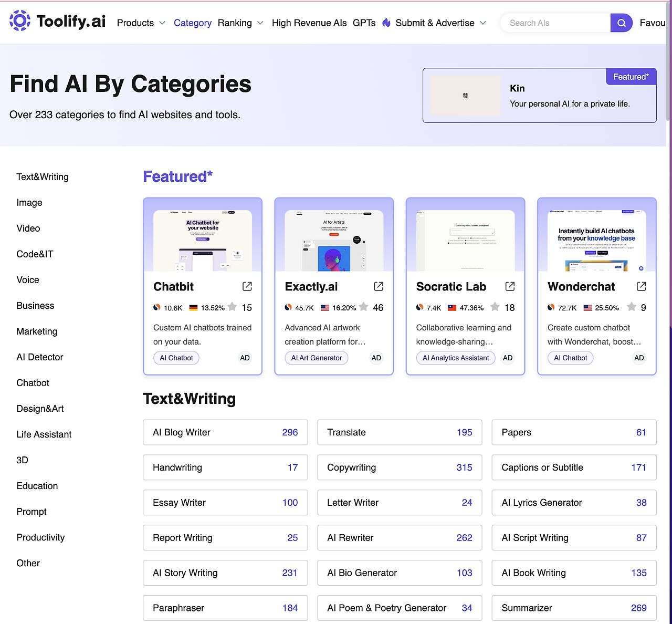Select Business category in the sidebar
The width and height of the screenshot is (672, 624).
click(x=35, y=305)
